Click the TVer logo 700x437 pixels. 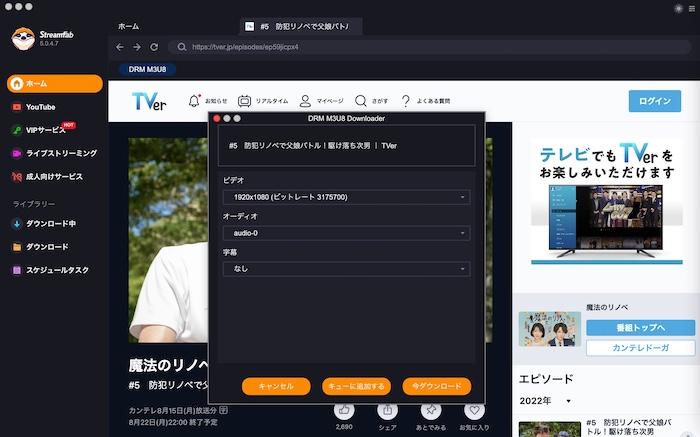click(149, 101)
